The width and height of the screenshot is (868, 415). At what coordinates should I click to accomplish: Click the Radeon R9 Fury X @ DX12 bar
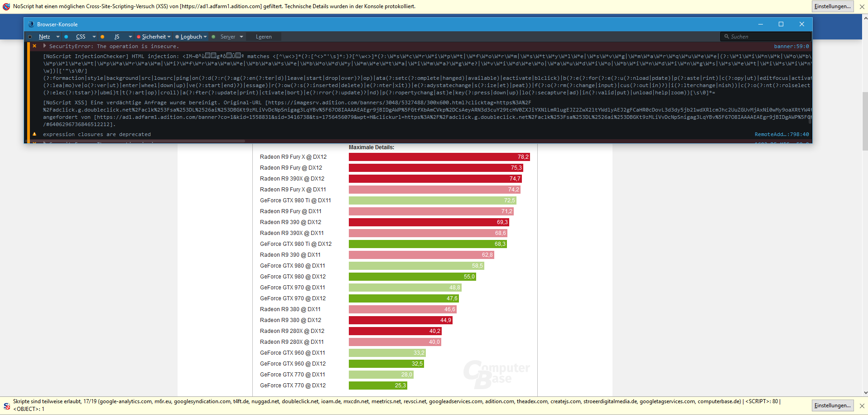pos(439,157)
